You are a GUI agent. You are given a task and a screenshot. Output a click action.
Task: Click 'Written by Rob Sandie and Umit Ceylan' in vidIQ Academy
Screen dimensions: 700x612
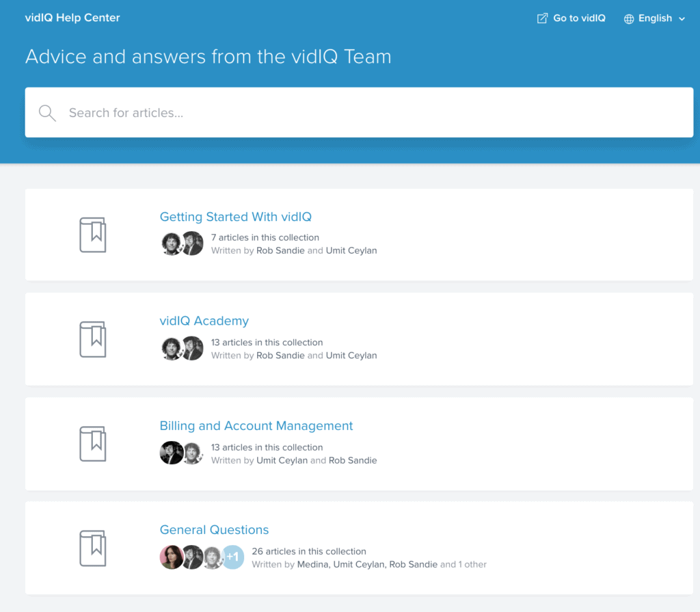click(x=294, y=356)
